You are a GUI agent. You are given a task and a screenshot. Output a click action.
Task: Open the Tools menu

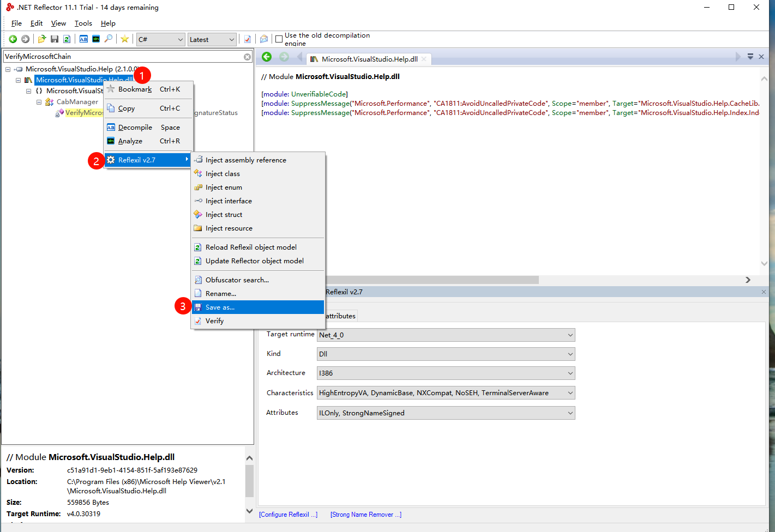(83, 23)
